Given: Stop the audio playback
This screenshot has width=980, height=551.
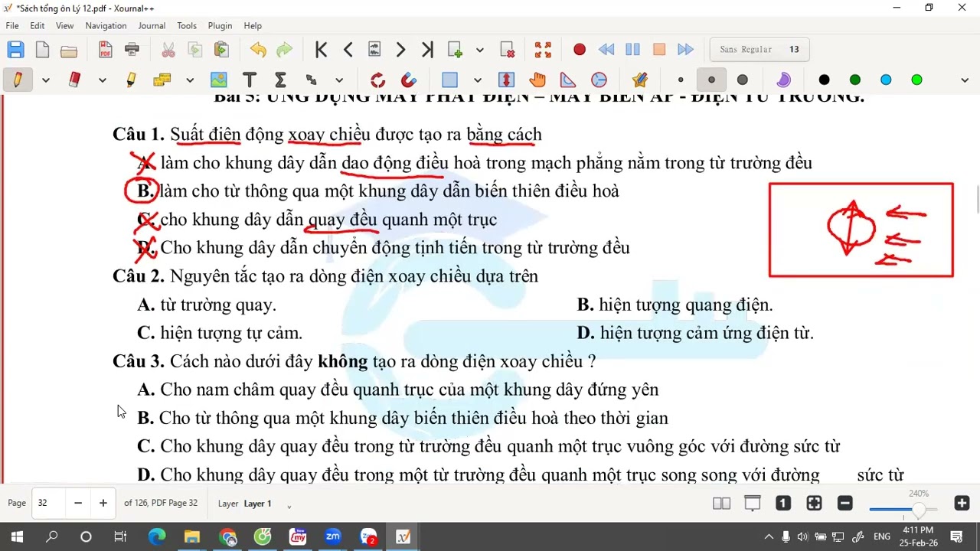Looking at the screenshot, I should coord(659,50).
